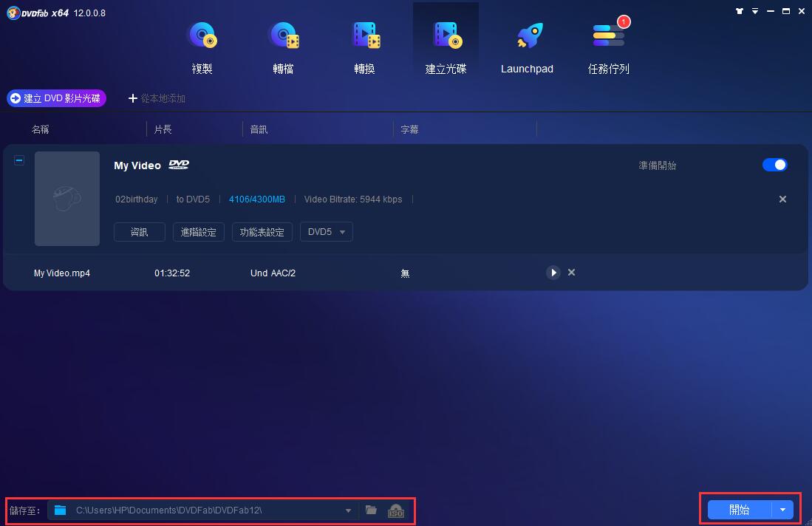Expand the 開始 button dropdown arrow

pyautogui.click(x=782, y=510)
